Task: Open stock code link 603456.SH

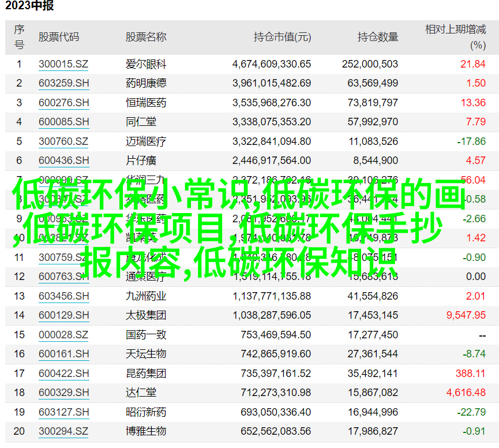Action: tap(63, 296)
